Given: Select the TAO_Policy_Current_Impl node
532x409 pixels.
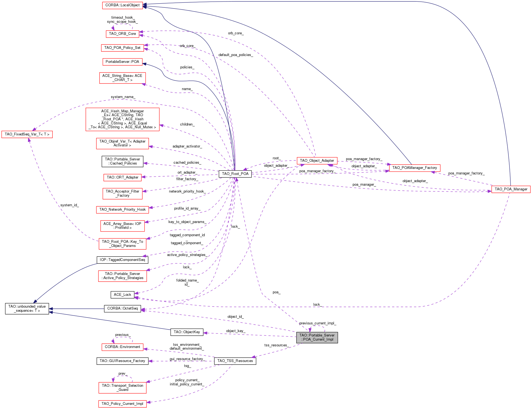Looking at the screenshot, I should [x=122, y=404].
